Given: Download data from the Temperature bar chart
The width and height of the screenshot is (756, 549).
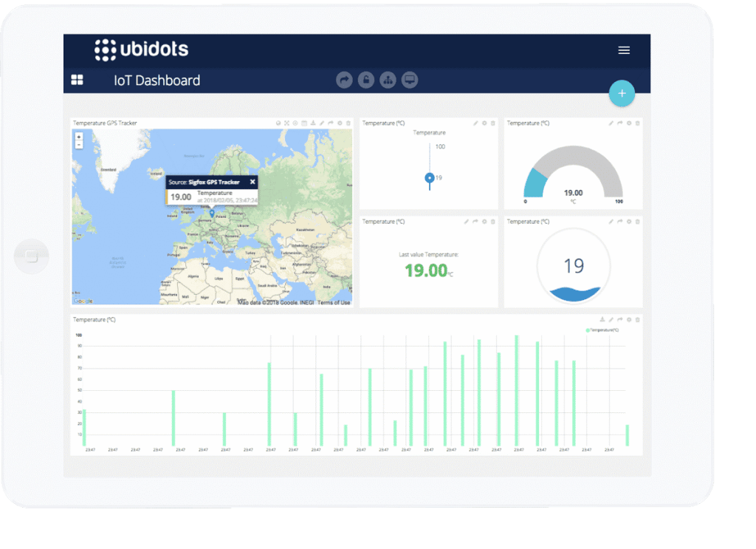Looking at the screenshot, I should pos(602,319).
